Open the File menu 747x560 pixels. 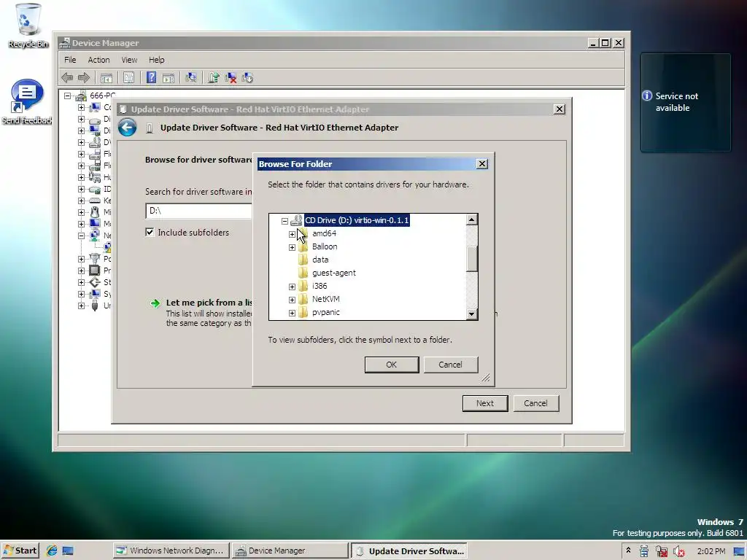coord(70,60)
